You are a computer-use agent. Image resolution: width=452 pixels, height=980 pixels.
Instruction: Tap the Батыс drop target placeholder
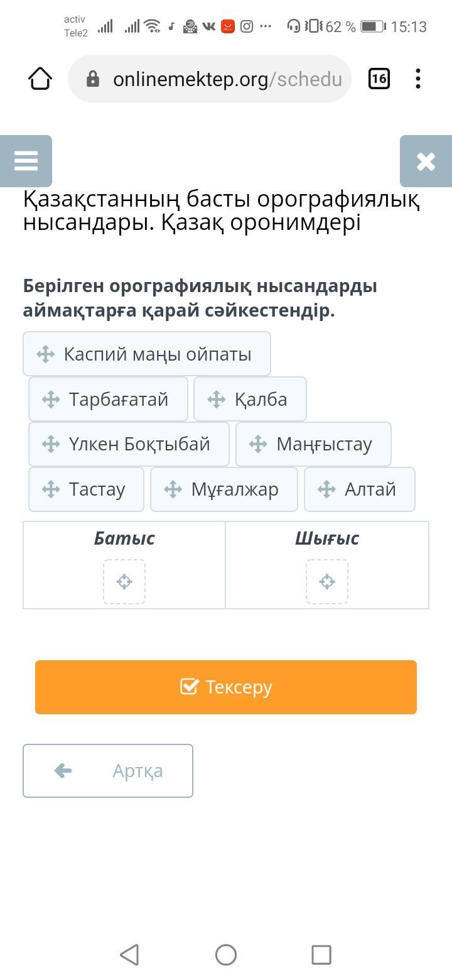124,582
